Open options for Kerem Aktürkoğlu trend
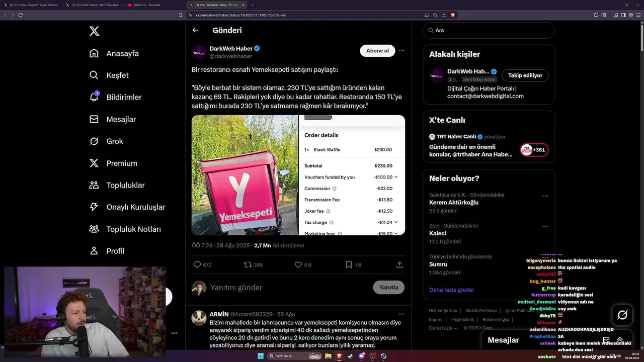This screenshot has height=362, width=644. point(545,196)
